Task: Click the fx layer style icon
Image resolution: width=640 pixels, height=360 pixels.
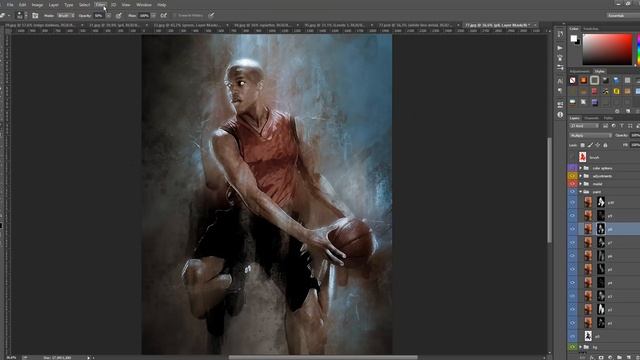Action: pos(591,357)
